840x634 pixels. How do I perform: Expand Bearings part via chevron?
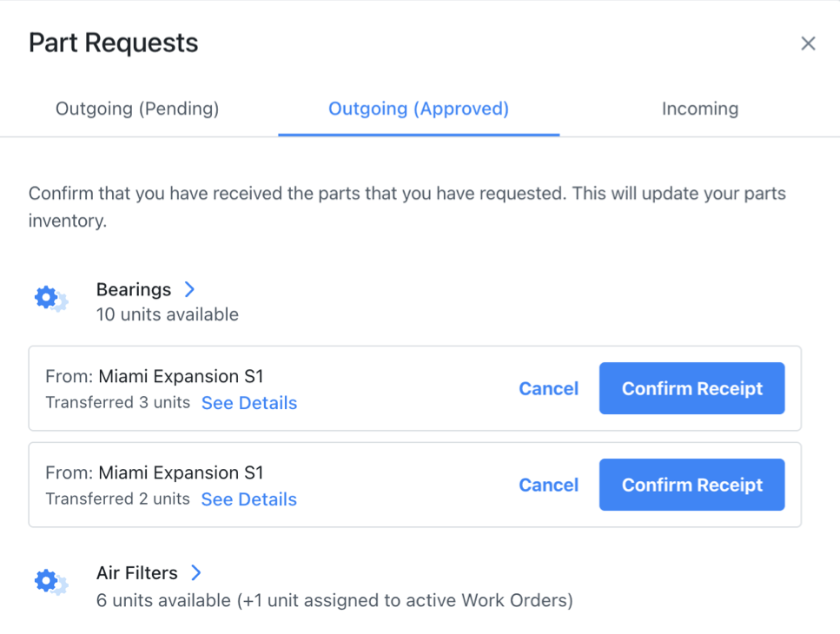(189, 289)
